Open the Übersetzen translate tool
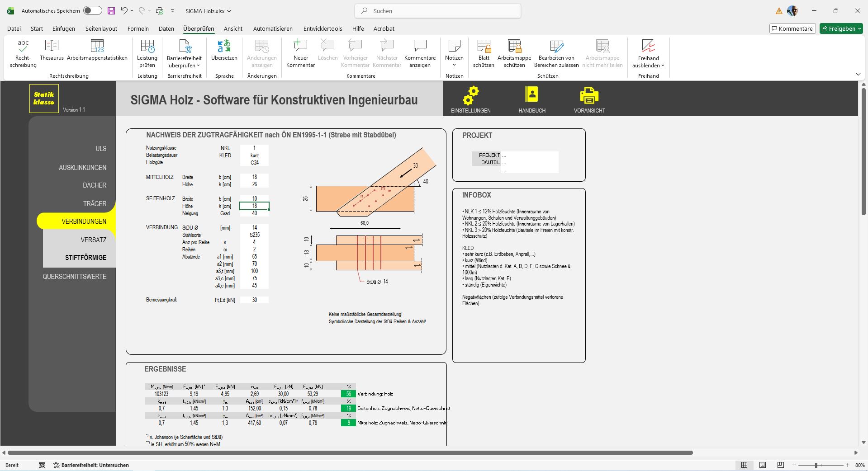Viewport: 868px width, 471px height. (x=224, y=50)
